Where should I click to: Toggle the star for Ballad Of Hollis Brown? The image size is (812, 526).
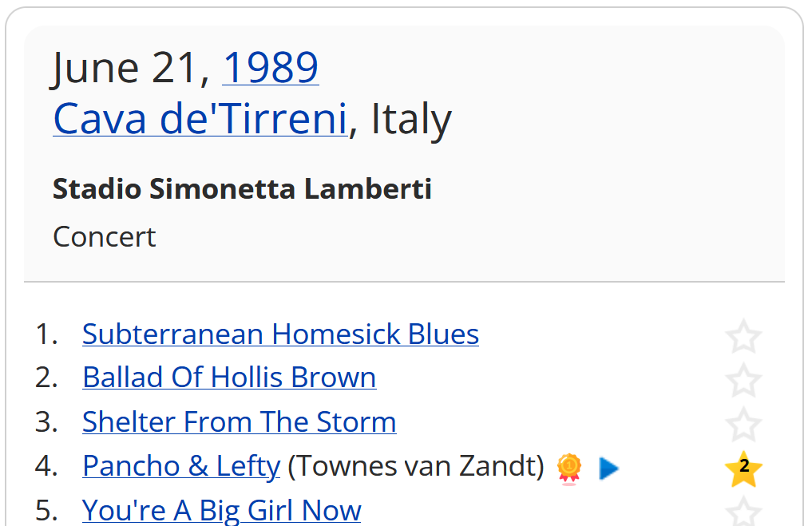click(x=743, y=381)
